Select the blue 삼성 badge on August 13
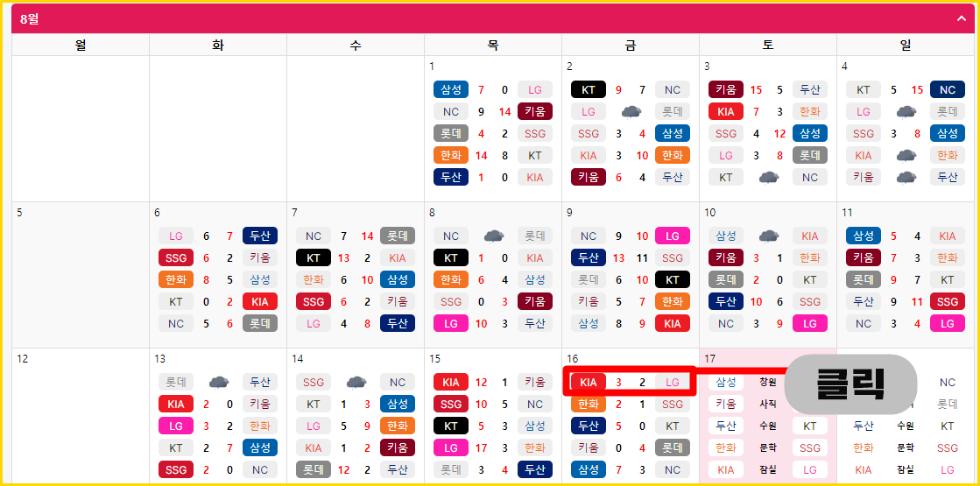This screenshot has width=980, height=486. pyautogui.click(x=260, y=447)
